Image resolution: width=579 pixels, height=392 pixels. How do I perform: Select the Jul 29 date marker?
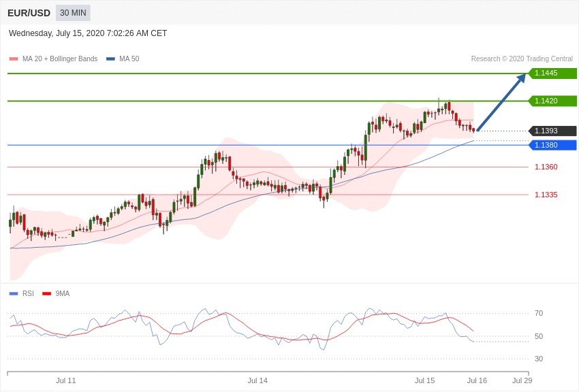522,380
